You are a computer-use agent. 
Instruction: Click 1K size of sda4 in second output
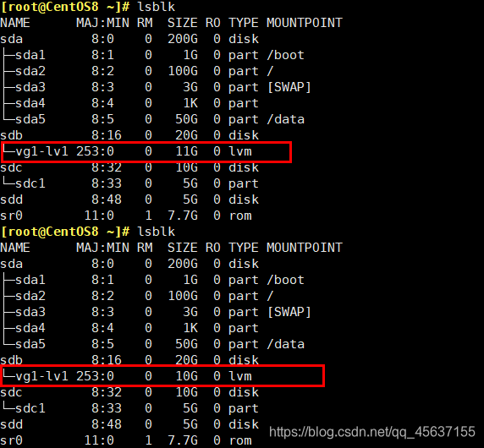[x=190, y=328]
